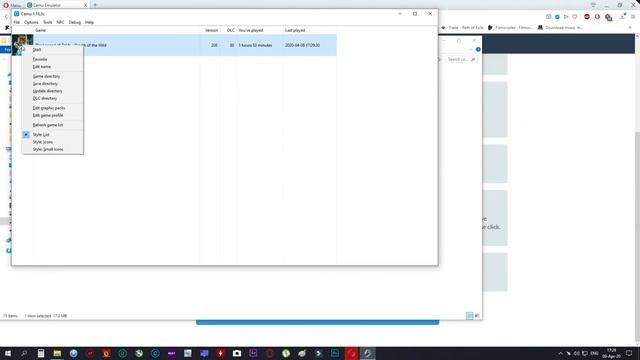Image resolution: width=640 pixels, height=360 pixels.
Task: Sort by DLC column header
Action: (x=231, y=30)
